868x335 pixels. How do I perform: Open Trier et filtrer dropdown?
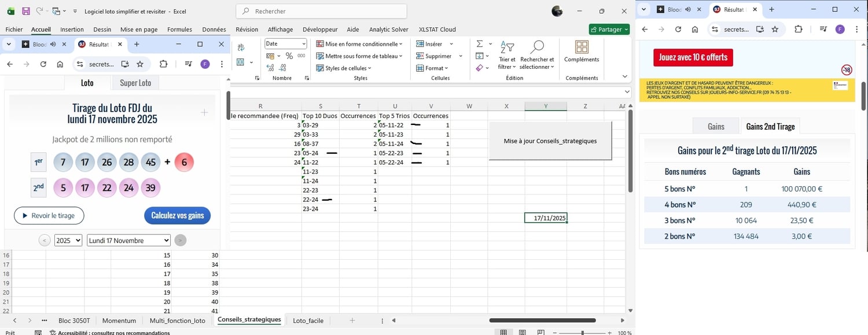coord(507,55)
